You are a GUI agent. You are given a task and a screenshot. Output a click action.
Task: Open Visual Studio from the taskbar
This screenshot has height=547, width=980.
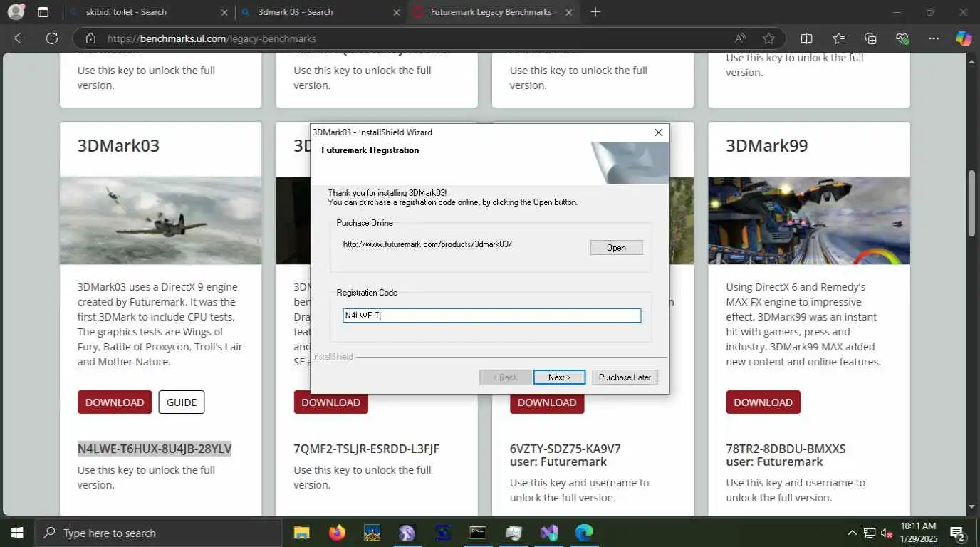pyautogui.click(x=548, y=533)
